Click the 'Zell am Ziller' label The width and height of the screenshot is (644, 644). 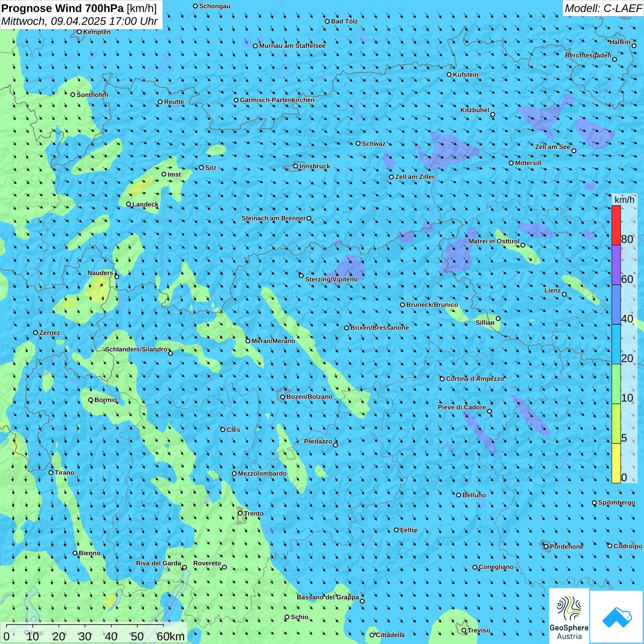click(415, 177)
